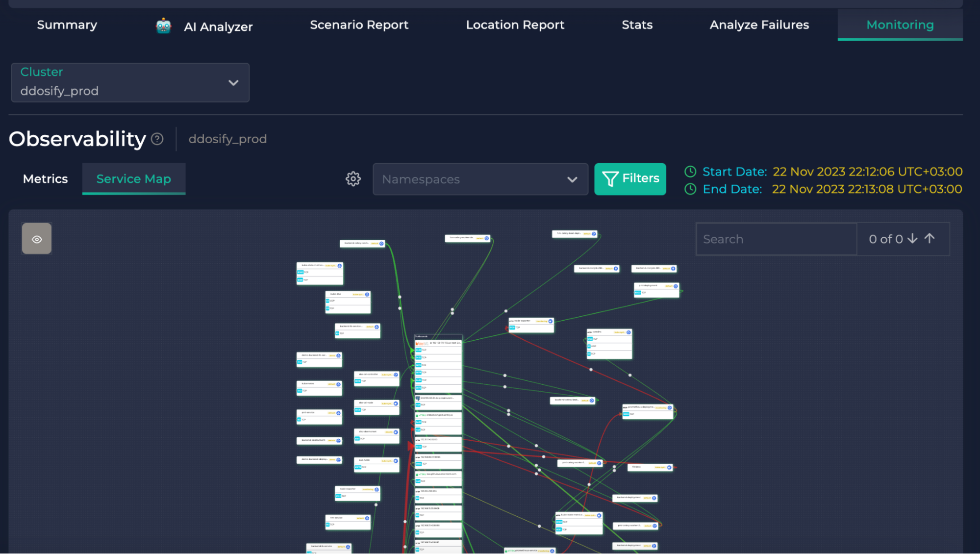Toggle the eye visibility panel button

tap(37, 239)
